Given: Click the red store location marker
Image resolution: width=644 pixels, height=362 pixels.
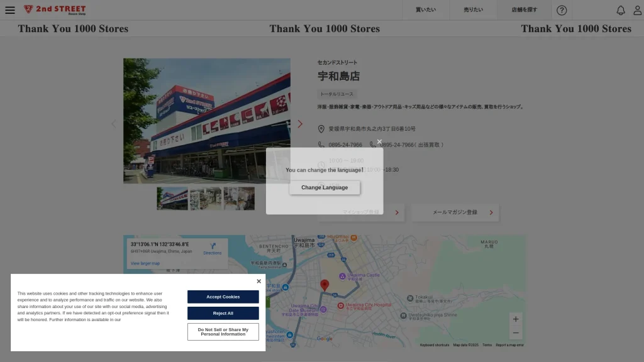Looking at the screenshot, I should (325, 285).
